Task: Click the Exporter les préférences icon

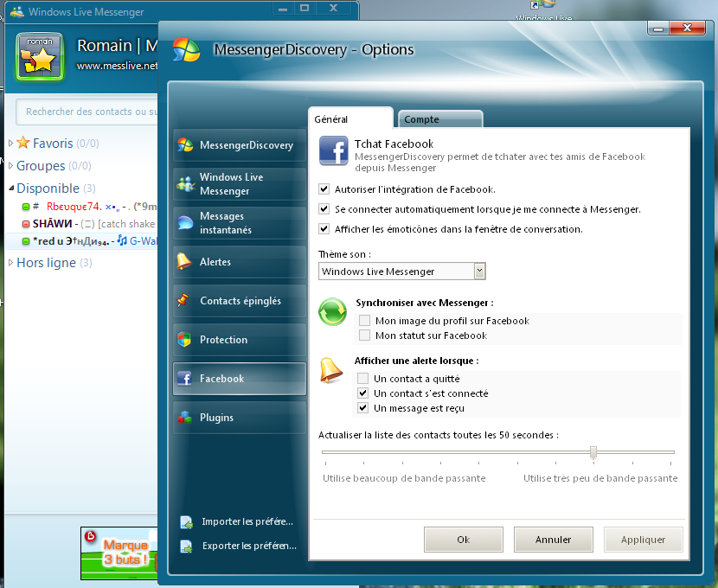Action: (x=186, y=546)
